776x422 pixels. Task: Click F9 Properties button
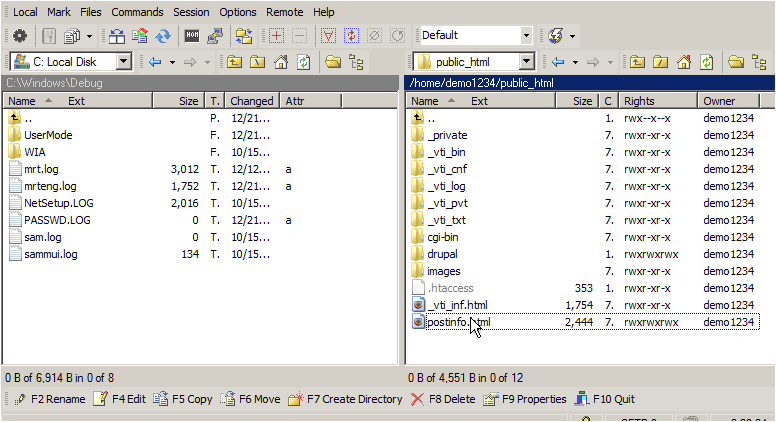pyautogui.click(x=525, y=399)
